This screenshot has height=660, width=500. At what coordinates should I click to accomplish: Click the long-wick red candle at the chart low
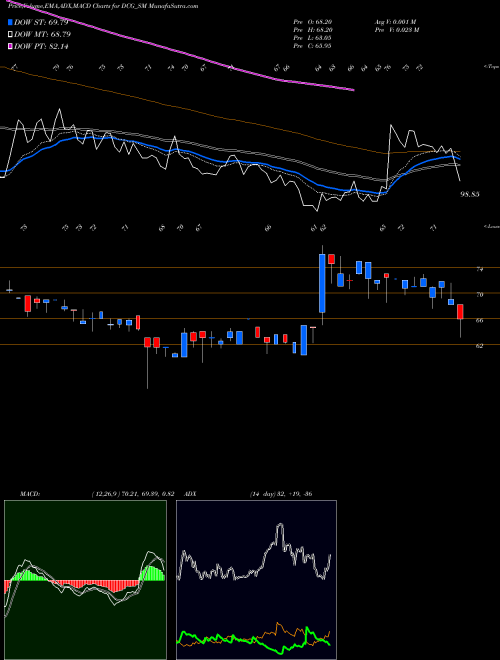[147, 342]
